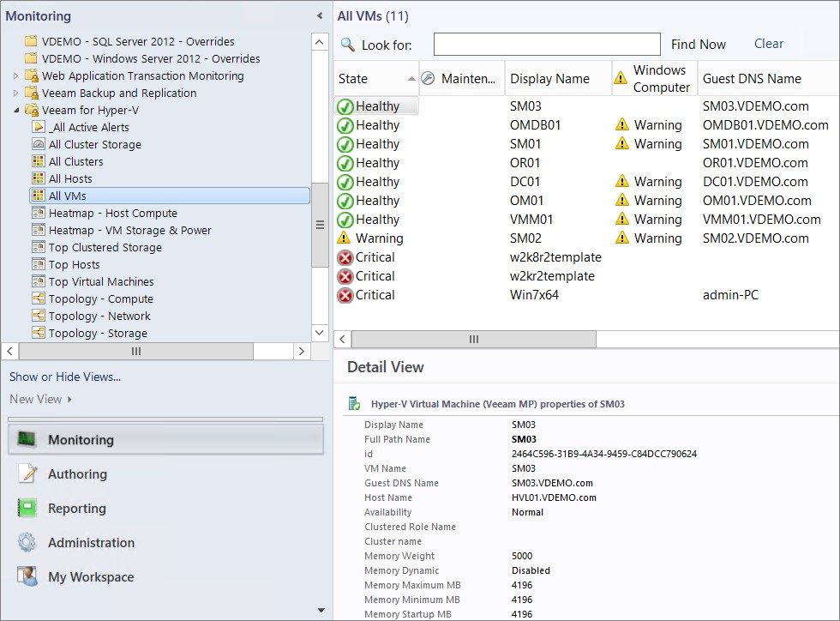Screen dimensions: 840x621
Task: Open the Monitoring workspace
Action: point(166,440)
